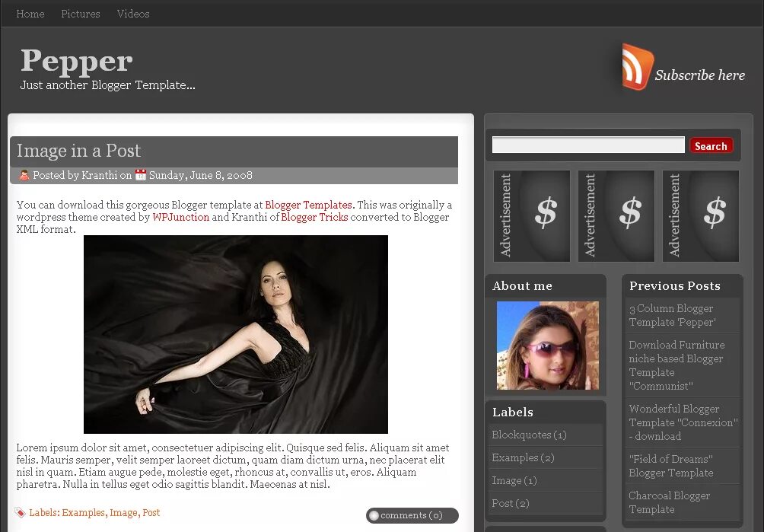Image resolution: width=764 pixels, height=532 pixels.
Task: Open 3 Column Blogger Template 'Pepper' post
Action: click(x=673, y=315)
